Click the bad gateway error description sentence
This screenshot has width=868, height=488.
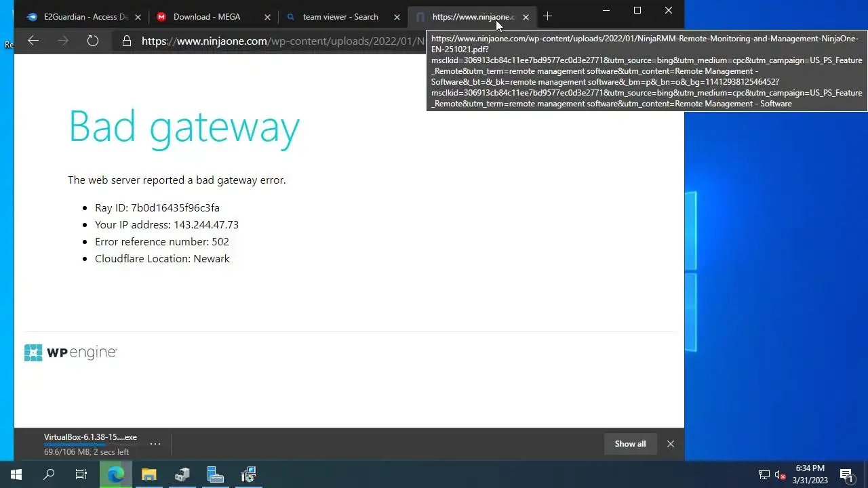pyautogui.click(x=177, y=180)
